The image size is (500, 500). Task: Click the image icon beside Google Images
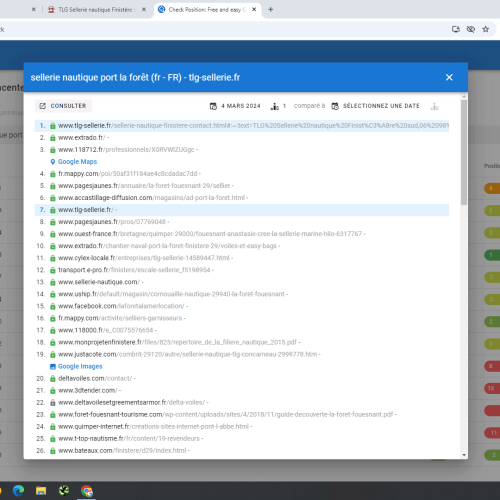point(52,367)
